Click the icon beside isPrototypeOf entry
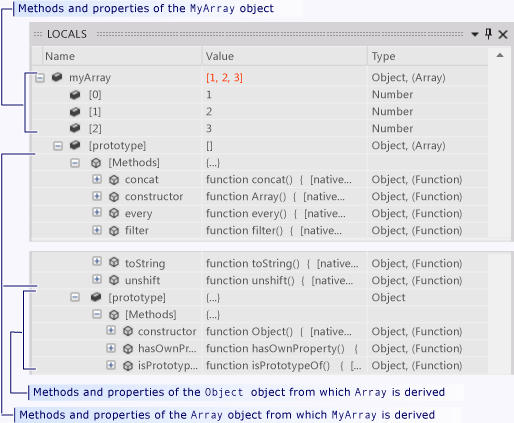The height and width of the screenshot is (423, 514). [x=128, y=366]
